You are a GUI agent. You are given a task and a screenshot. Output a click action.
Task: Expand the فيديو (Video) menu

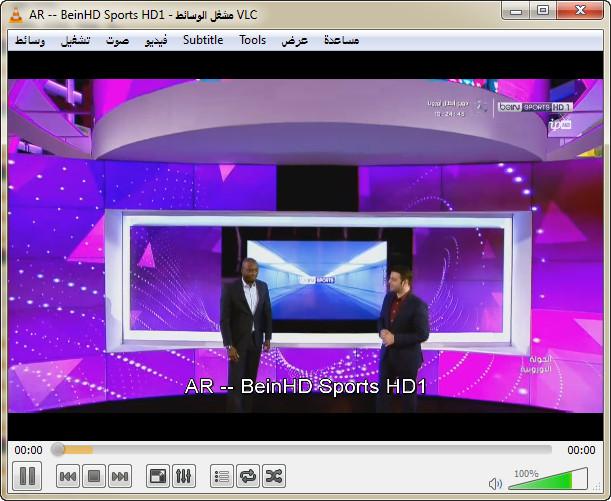(156, 40)
